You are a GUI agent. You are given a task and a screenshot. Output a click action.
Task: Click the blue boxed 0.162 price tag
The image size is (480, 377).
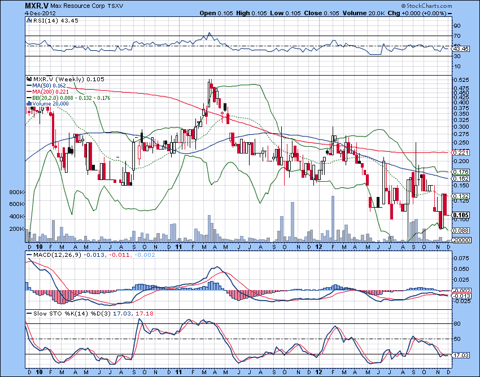[461, 179]
